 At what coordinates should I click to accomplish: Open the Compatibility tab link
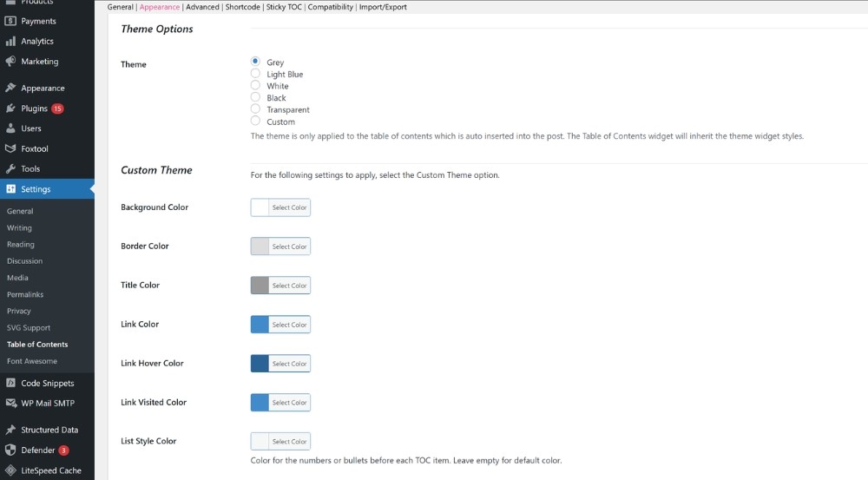(331, 7)
